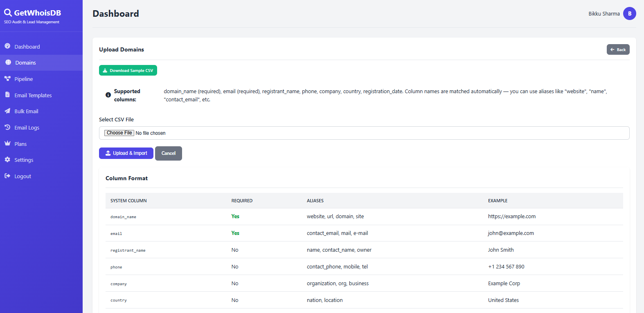The image size is (644, 313).
Task: Click aliases 'contact_email, mail, e-mail'
Action: pyautogui.click(x=338, y=233)
